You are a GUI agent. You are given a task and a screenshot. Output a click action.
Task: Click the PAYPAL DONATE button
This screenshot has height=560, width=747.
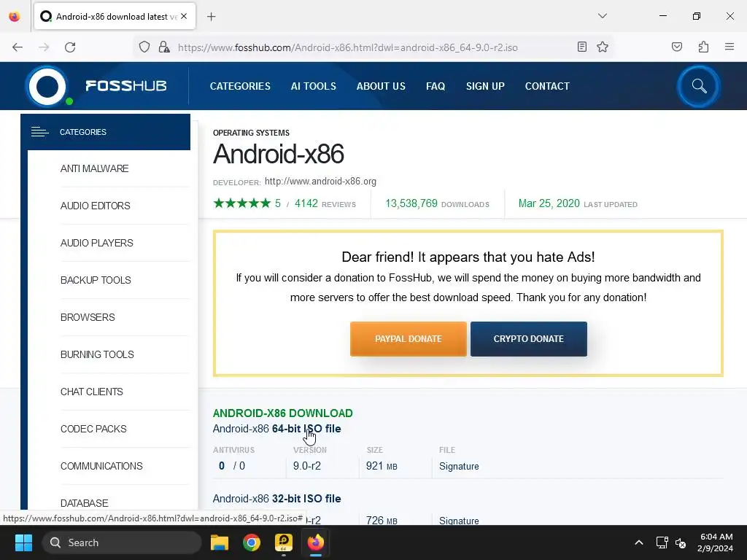pyautogui.click(x=409, y=338)
